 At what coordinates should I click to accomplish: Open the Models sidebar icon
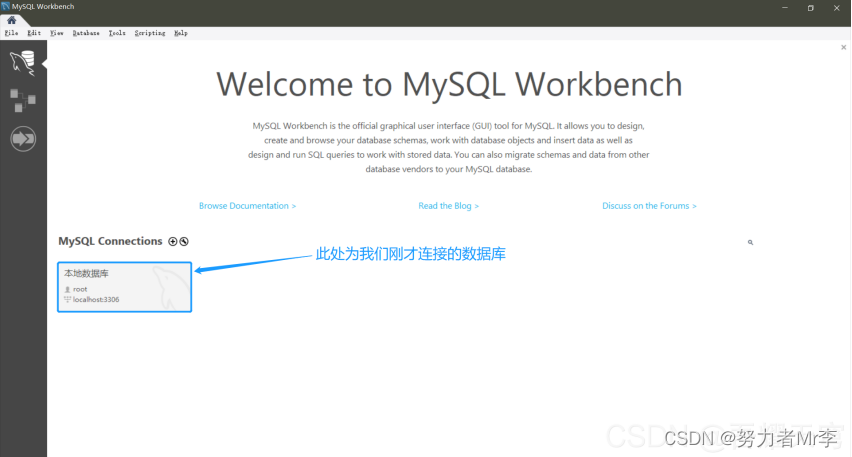[x=23, y=101]
